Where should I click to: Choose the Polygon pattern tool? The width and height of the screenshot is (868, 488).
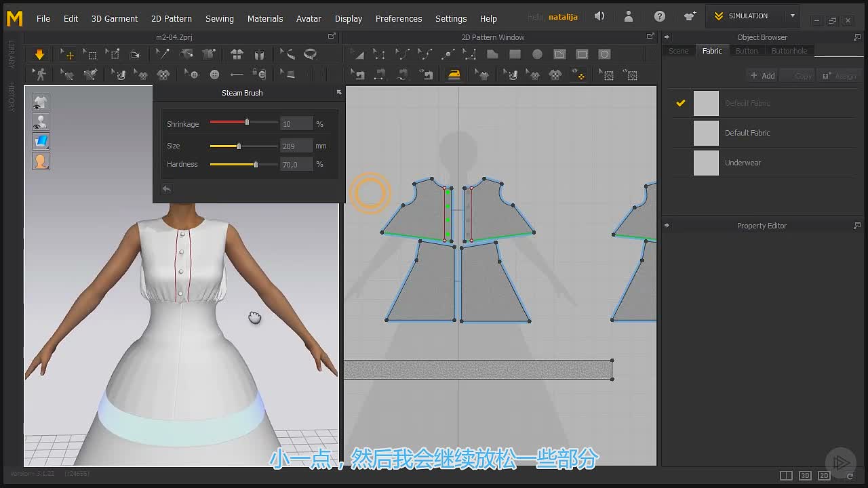point(492,54)
